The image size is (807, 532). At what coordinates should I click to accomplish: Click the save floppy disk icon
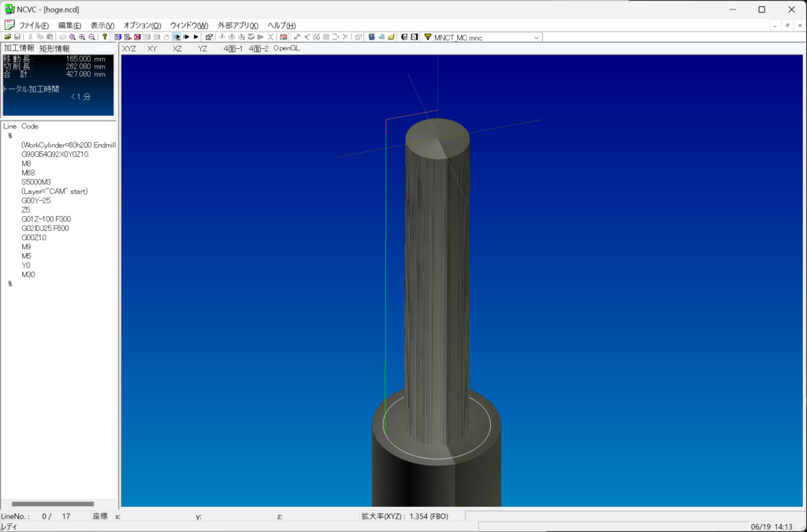[17, 37]
